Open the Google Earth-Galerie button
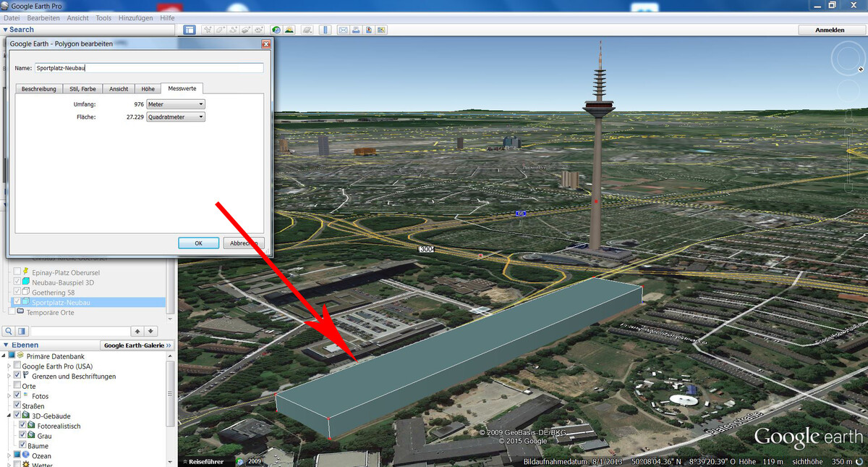 (137, 345)
